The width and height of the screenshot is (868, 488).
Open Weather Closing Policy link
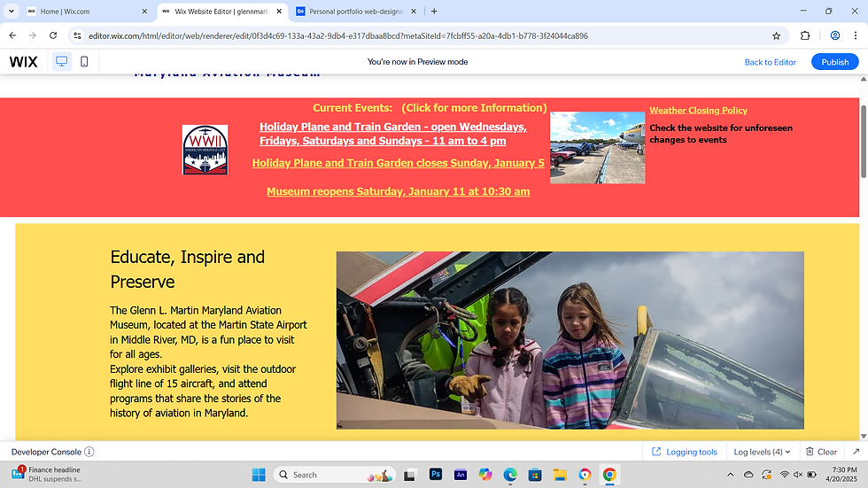(x=698, y=110)
